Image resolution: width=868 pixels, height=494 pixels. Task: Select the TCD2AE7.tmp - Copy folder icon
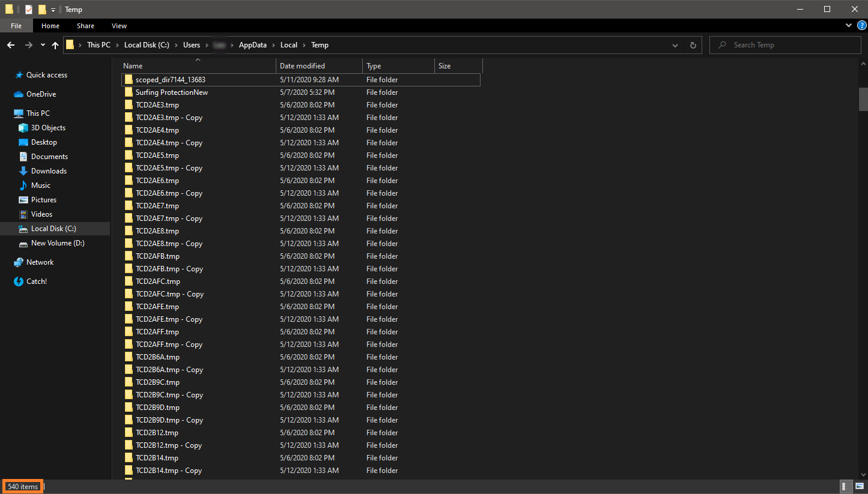click(129, 218)
